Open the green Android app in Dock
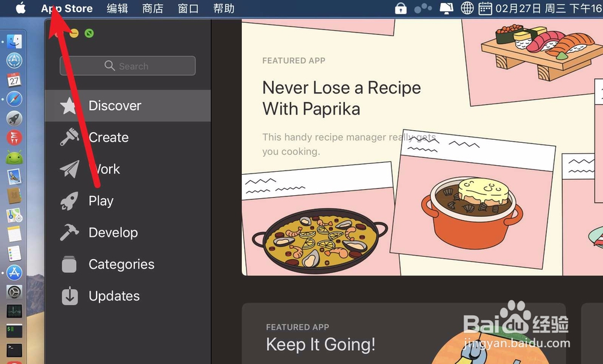 (x=14, y=157)
